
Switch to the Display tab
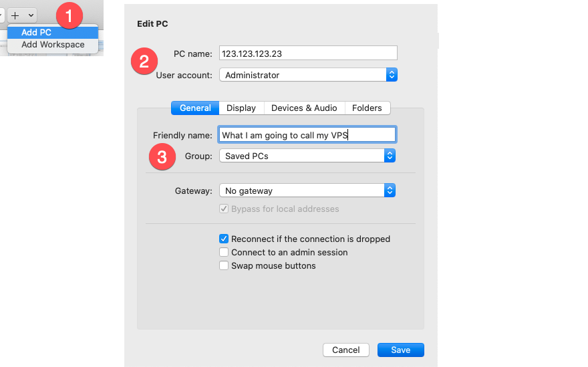tap(241, 108)
